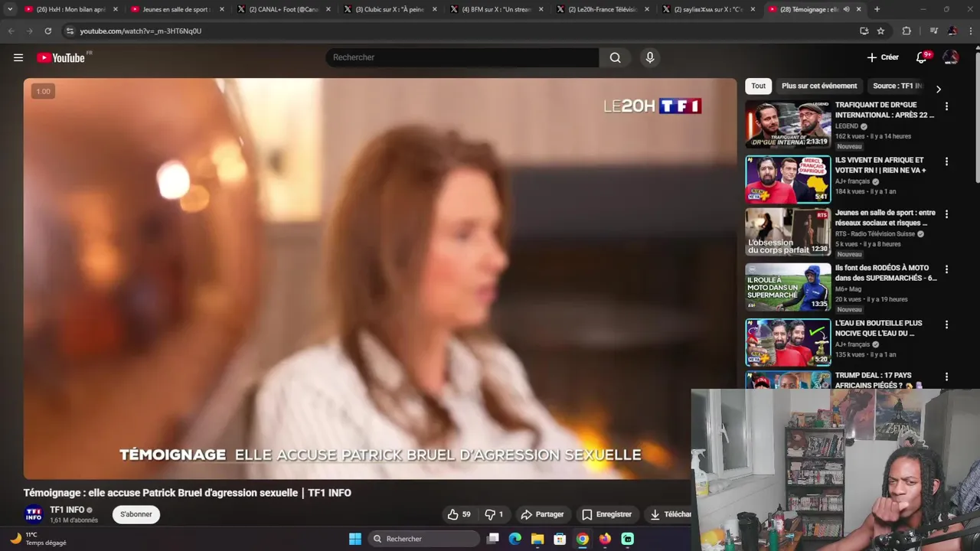Select the 'Source : TF1 INFO' chip

898,86
